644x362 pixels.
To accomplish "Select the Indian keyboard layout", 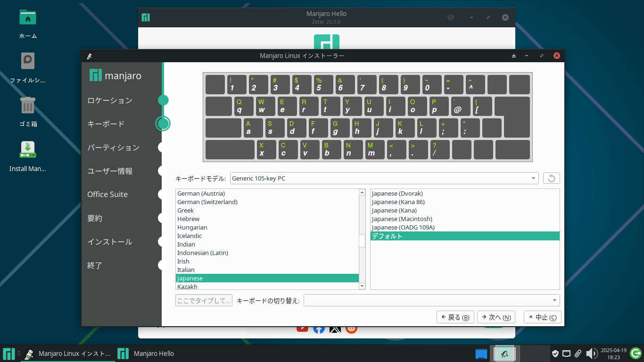I will point(267,244).
